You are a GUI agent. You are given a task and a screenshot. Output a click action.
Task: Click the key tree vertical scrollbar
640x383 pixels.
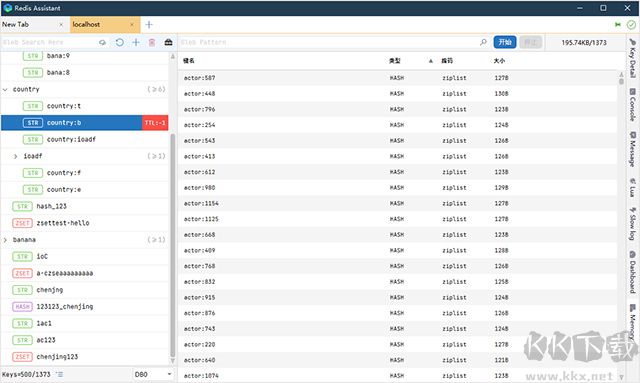pyautogui.click(x=173, y=245)
